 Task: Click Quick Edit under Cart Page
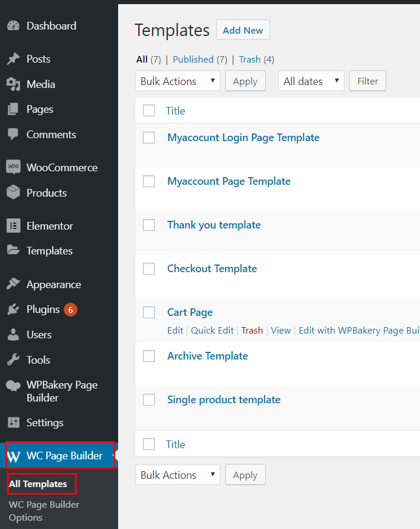(x=212, y=330)
